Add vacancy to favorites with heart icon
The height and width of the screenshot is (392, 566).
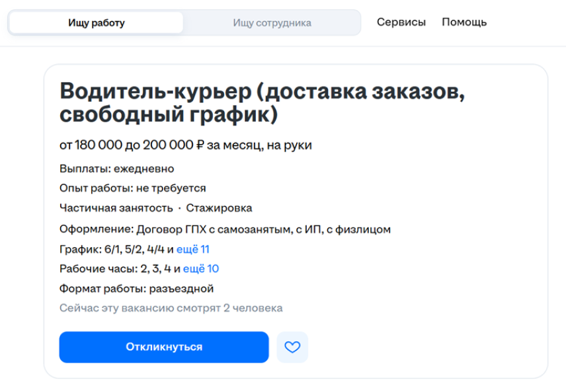click(x=292, y=347)
